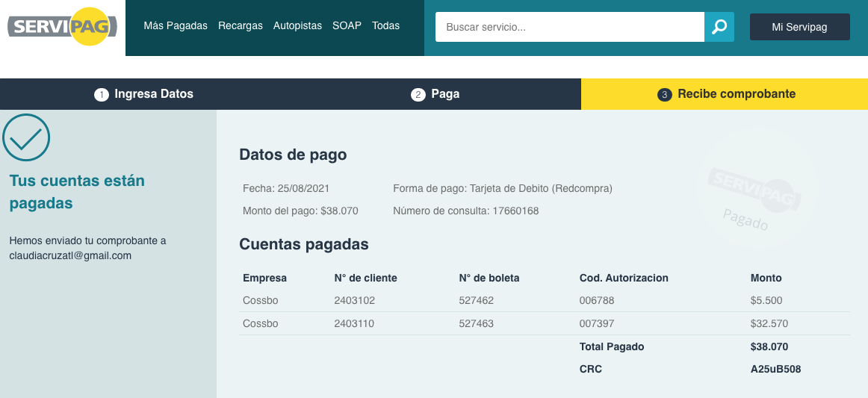Click the Fecha: 25/08/2021 text
868x398 pixels.
click(286, 188)
